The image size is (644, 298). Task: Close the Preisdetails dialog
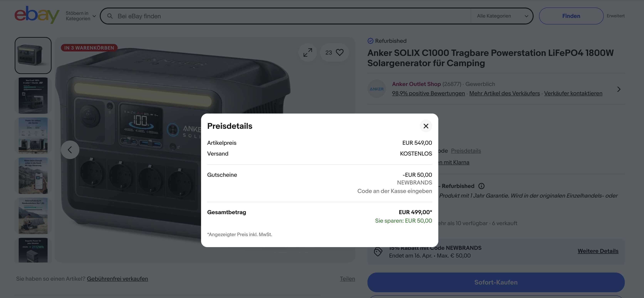pyautogui.click(x=426, y=126)
